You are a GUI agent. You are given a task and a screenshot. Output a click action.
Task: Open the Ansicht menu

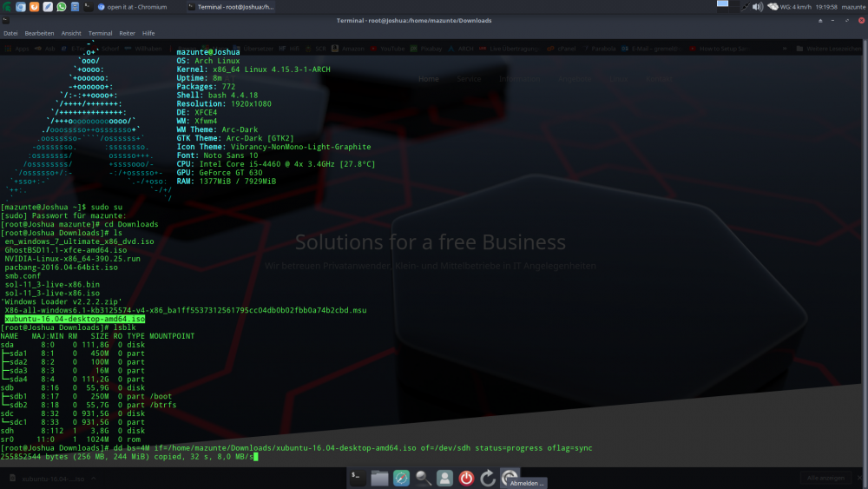coord(71,33)
